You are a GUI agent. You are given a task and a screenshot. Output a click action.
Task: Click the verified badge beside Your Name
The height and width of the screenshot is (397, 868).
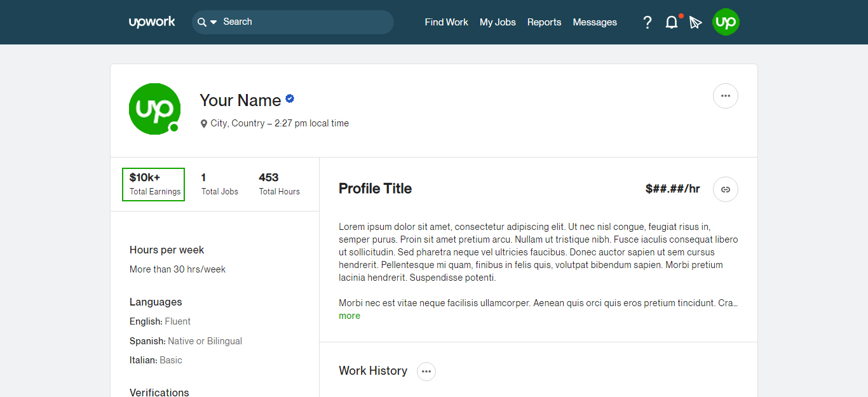pos(290,99)
